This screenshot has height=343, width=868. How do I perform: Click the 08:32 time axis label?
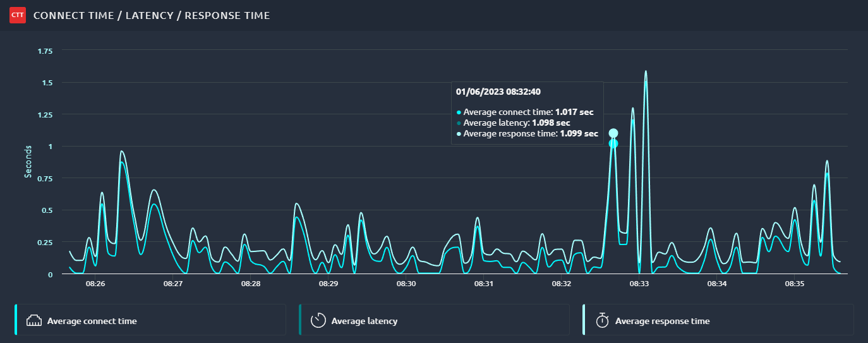tap(562, 284)
